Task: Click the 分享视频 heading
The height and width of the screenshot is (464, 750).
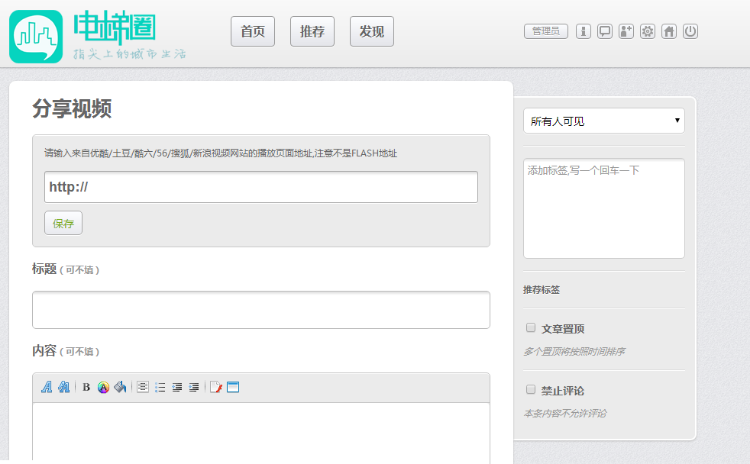Action: (72, 109)
